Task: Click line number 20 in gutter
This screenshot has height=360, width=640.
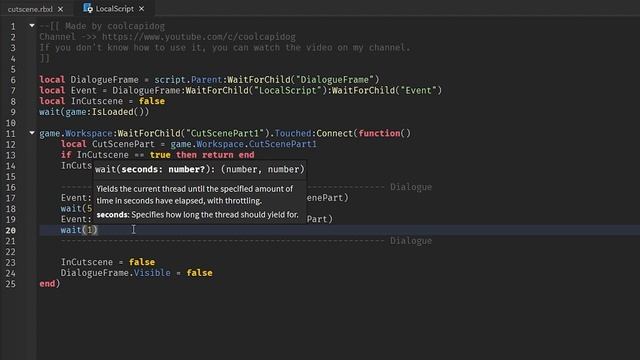Action: (11, 230)
